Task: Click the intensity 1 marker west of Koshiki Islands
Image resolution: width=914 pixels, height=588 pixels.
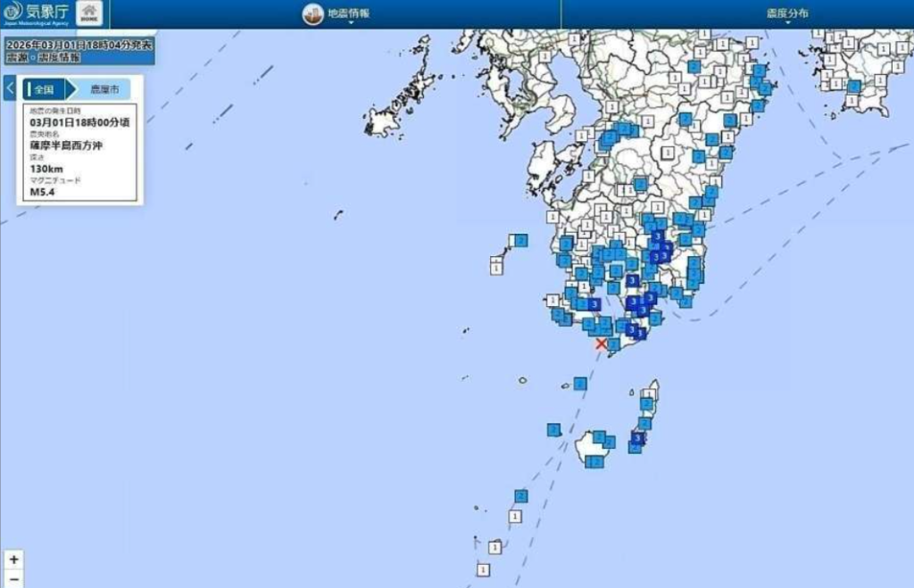Action: [x=496, y=265]
